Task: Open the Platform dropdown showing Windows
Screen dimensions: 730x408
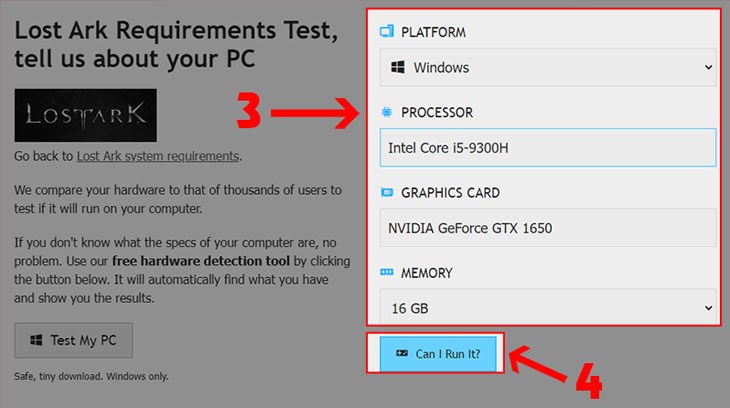Action: [548, 68]
